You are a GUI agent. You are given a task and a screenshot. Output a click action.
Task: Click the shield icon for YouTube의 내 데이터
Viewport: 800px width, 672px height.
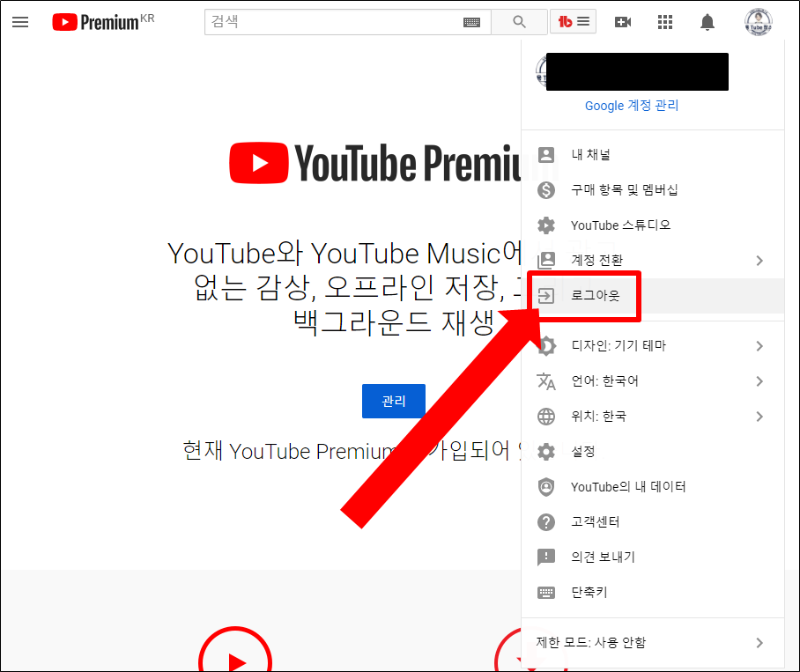[x=546, y=486]
